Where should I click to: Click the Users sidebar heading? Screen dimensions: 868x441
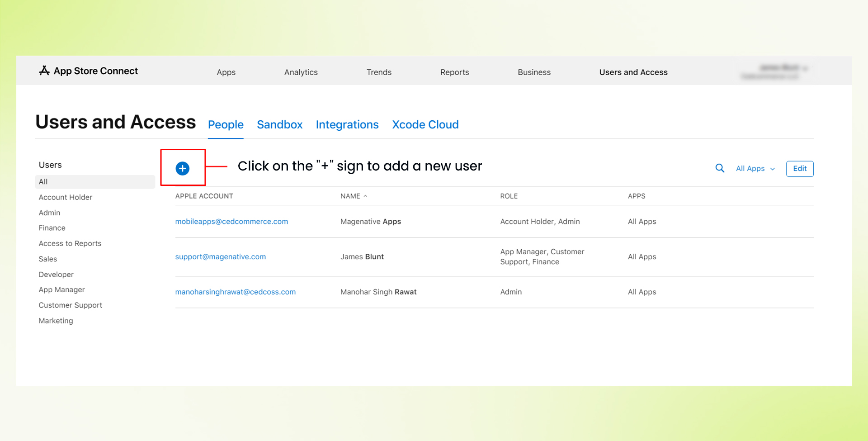[50, 165]
